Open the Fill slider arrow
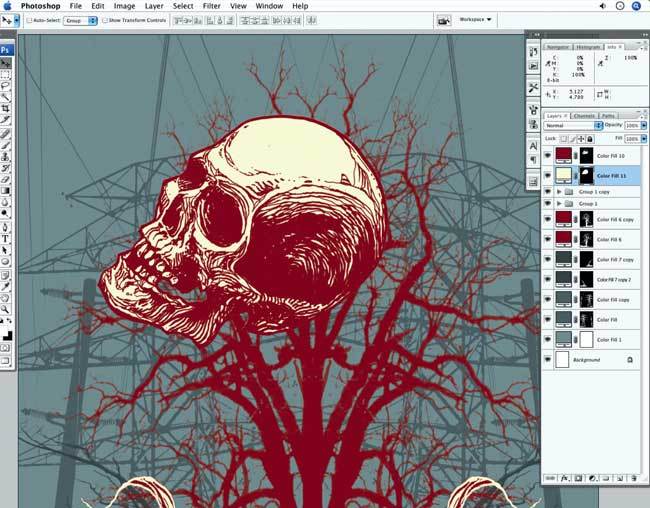Viewport: 650px width, 508px height. point(644,139)
